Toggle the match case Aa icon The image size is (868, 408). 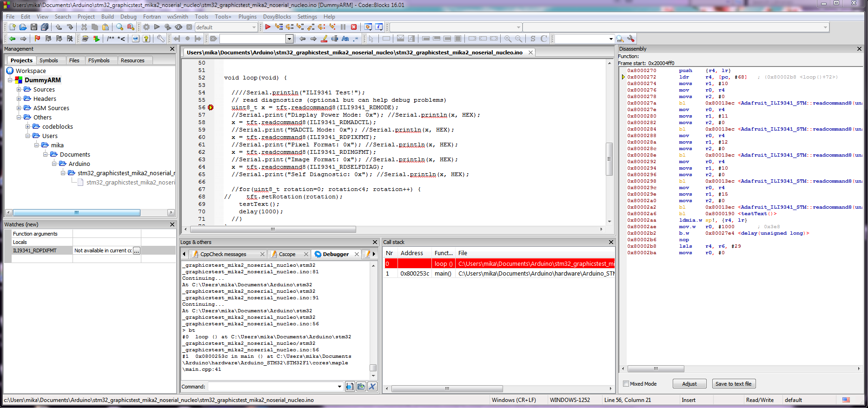pyautogui.click(x=345, y=39)
